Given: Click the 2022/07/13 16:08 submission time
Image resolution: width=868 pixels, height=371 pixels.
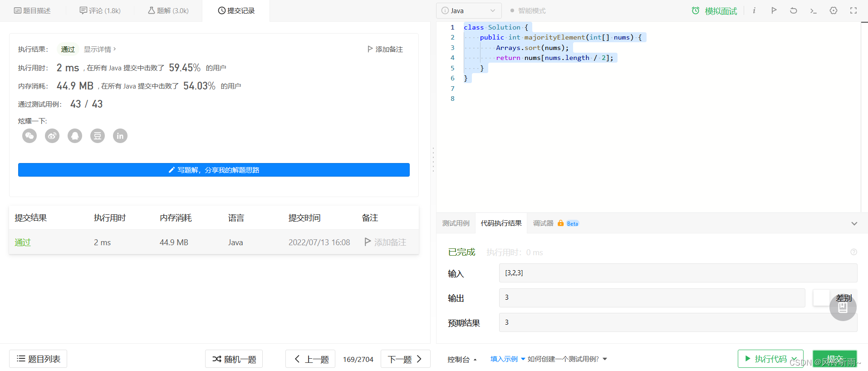Looking at the screenshot, I should pos(319,242).
